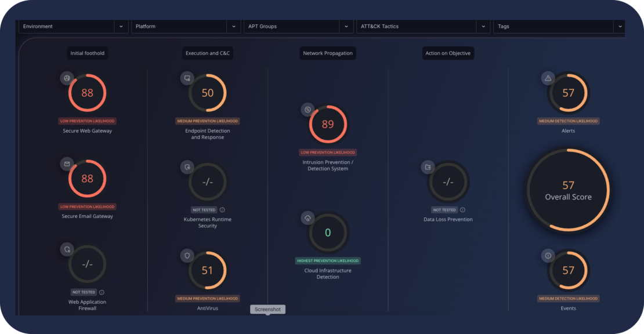Viewport: 644px width, 334px height.
Task: Click Low Prevention Likelihood badge under Intrusion Prevention
Action: [x=328, y=153]
